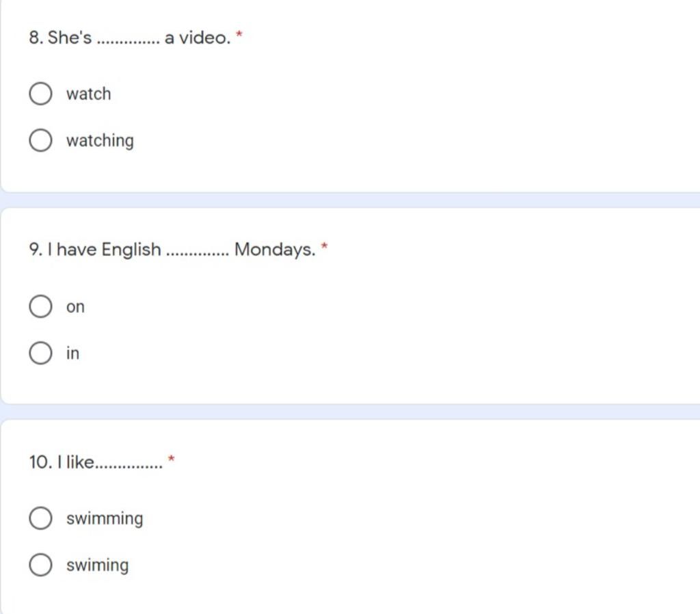This screenshot has width=700, height=614.
Task: Click the 'on' answer label text
Action: (x=75, y=307)
